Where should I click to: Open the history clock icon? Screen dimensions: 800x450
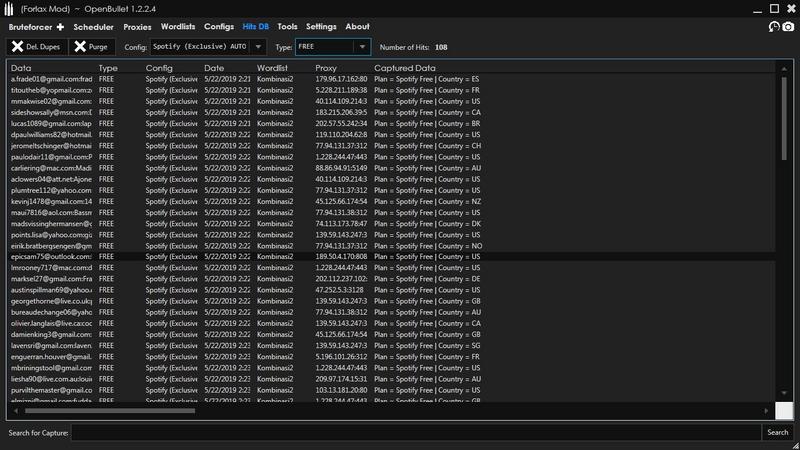pos(774,27)
